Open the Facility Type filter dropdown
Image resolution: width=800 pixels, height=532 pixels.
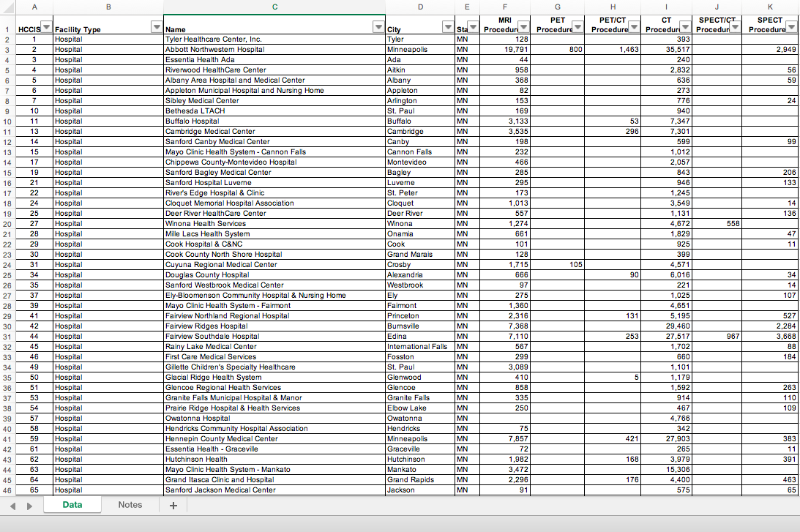pyautogui.click(x=157, y=27)
